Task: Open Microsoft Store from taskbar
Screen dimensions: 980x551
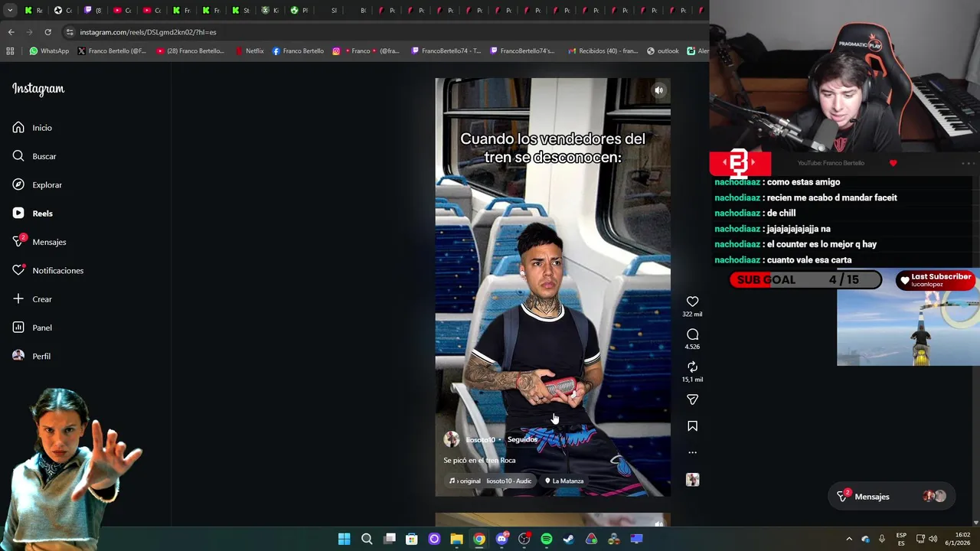Action: coord(412,539)
